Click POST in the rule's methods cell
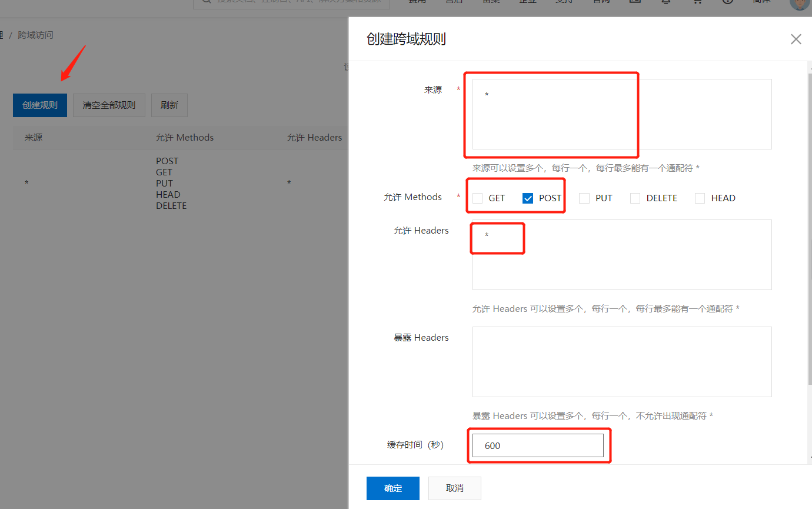The width and height of the screenshot is (812, 509). coord(167,161)
